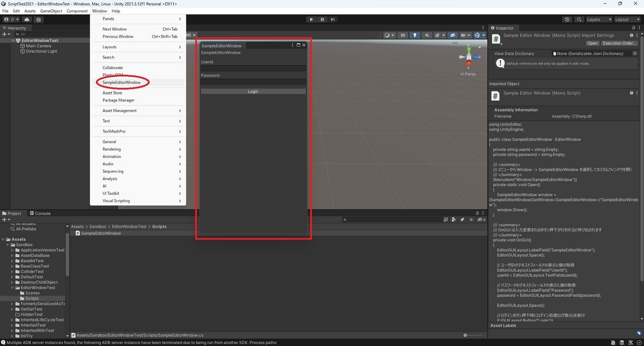Screen dimensions: 644x346
Task: Open the shading mode dropdown in Scene view
Action: 388,35
